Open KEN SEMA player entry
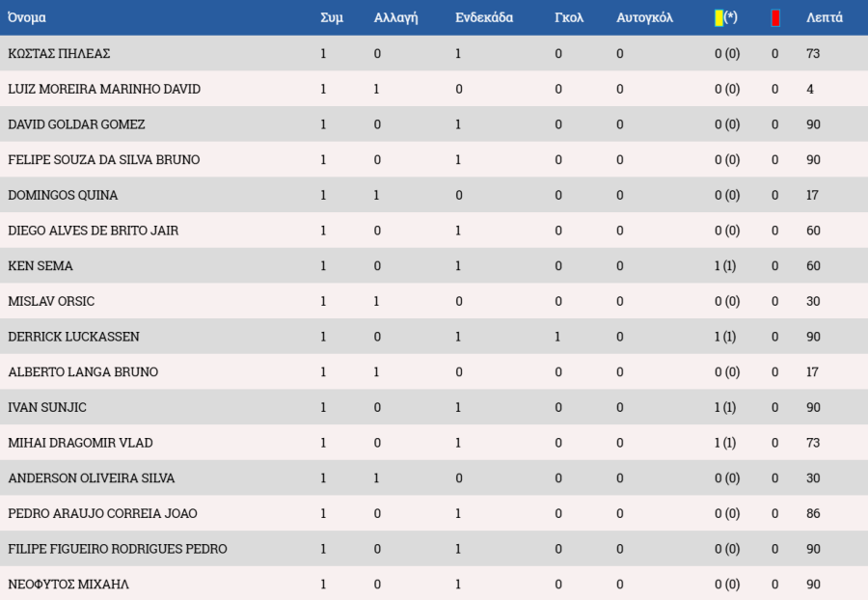The width and height of the screenshot is (868, 600). 41,265
